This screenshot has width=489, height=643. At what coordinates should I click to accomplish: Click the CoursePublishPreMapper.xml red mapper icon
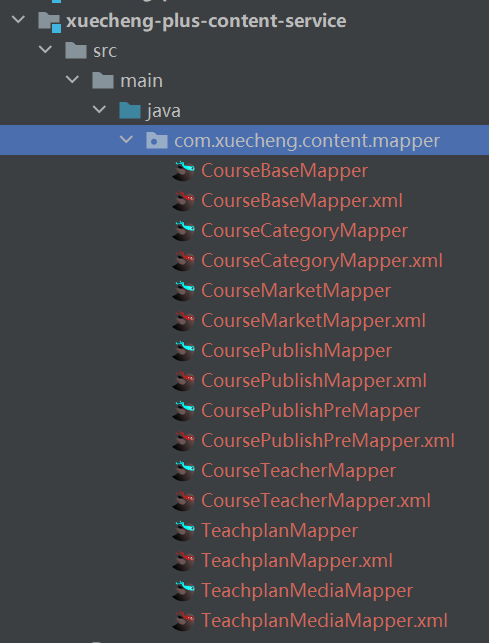tap(183, 441)
